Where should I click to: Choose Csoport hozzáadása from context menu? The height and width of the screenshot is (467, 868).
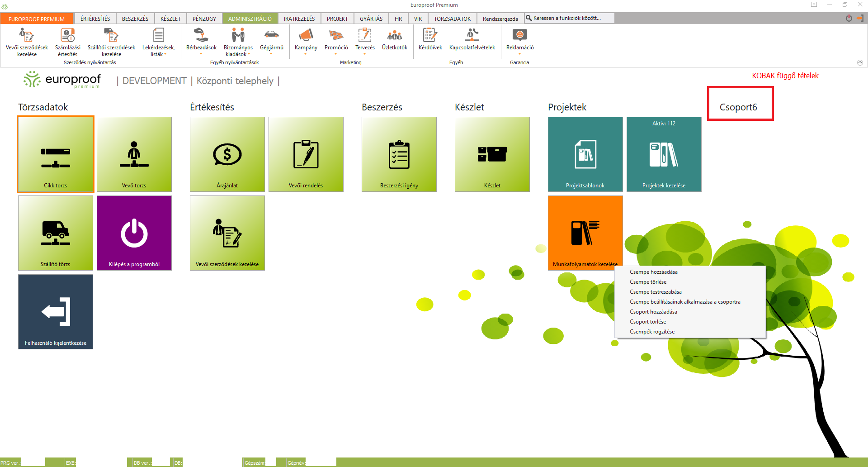click(x=653, y=312)
